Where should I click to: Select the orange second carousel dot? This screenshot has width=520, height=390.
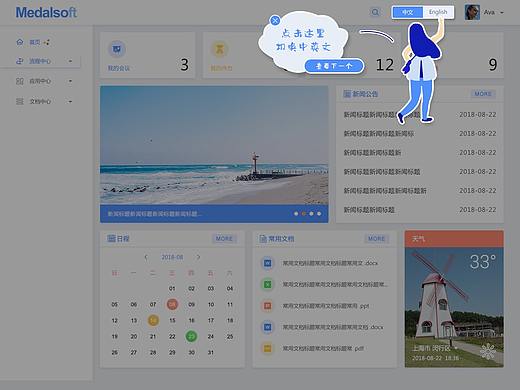point(304,214)
